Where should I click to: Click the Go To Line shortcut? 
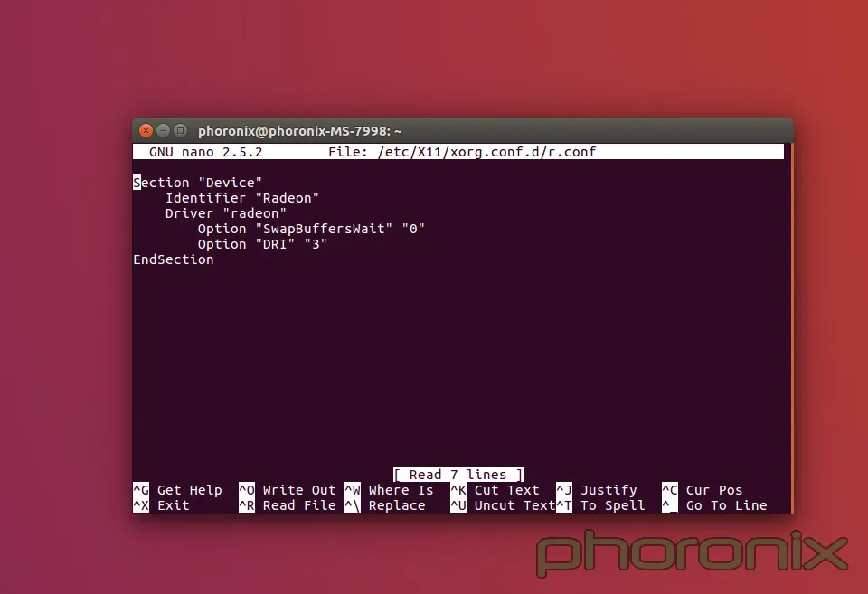point(714,505)
